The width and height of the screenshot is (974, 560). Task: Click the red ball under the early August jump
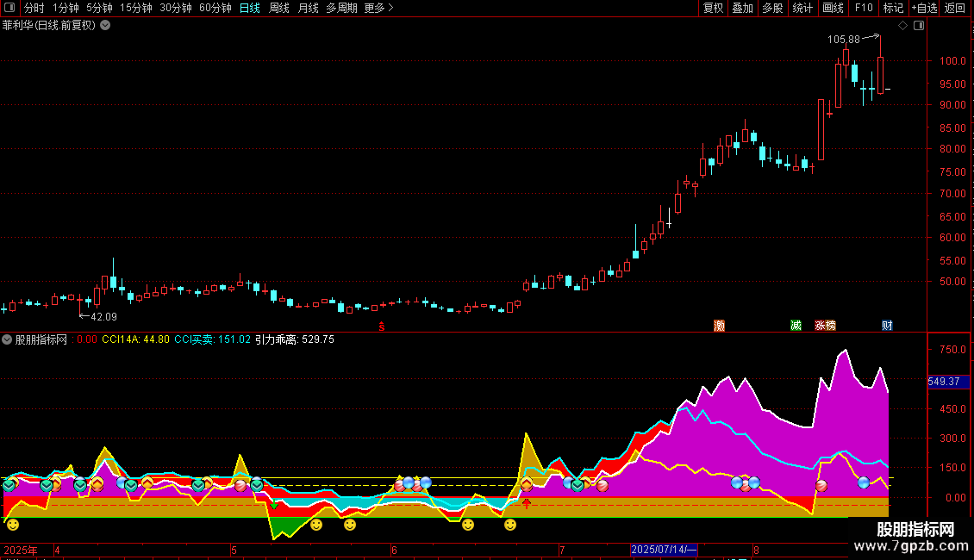coord(821,486)
